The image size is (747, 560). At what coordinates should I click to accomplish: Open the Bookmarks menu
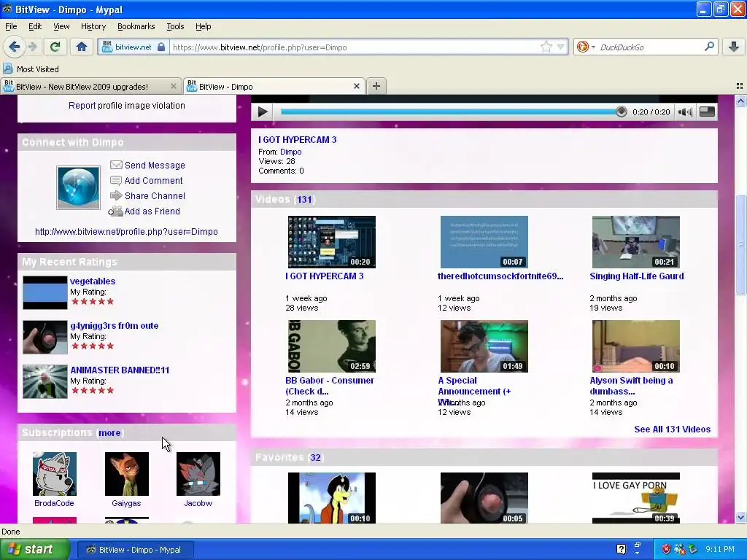tap(136, 26)
